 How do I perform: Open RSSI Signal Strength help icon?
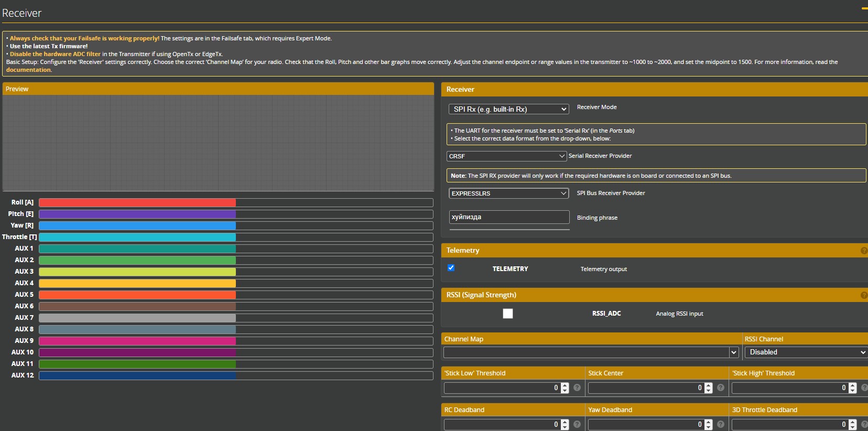pos(864,295)
